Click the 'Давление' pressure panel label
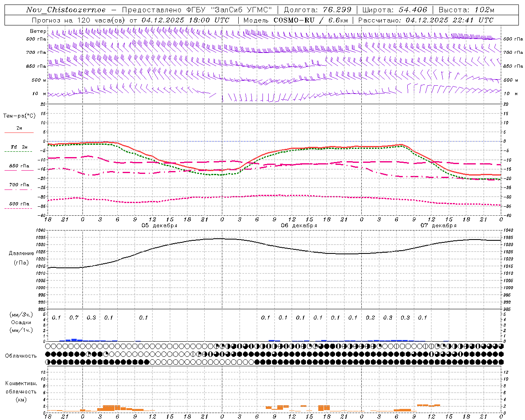 tap(21, 253)
